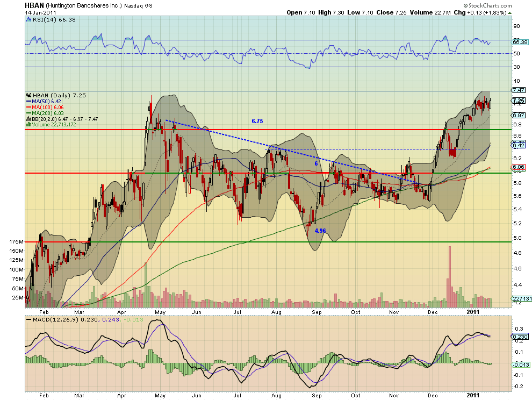Click the Nasdaq GS exchange label
The width and height of the screenshot is (532, 400).
(138, 6)
